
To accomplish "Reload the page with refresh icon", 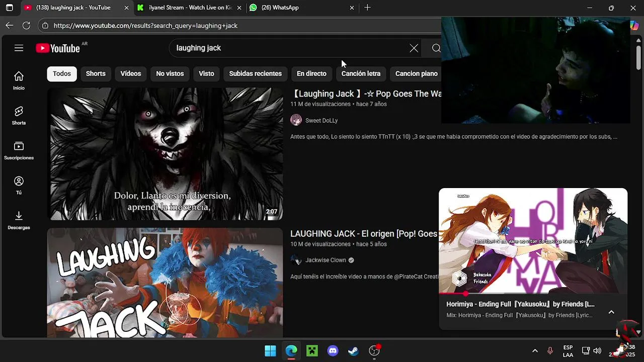I will [26, 25].
